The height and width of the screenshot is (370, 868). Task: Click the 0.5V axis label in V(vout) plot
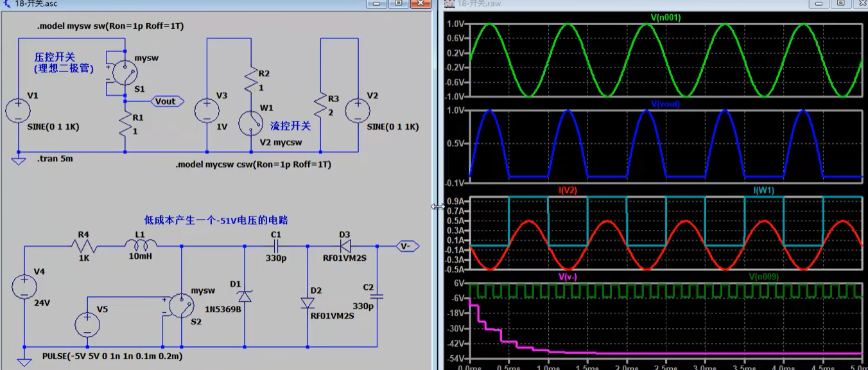click(455, 143)
